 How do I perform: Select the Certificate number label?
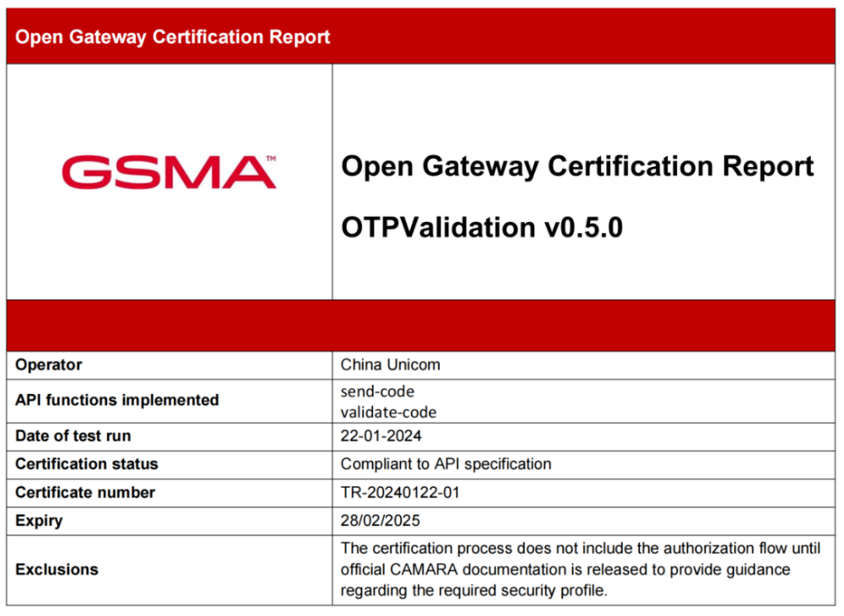tap(85, 492)
